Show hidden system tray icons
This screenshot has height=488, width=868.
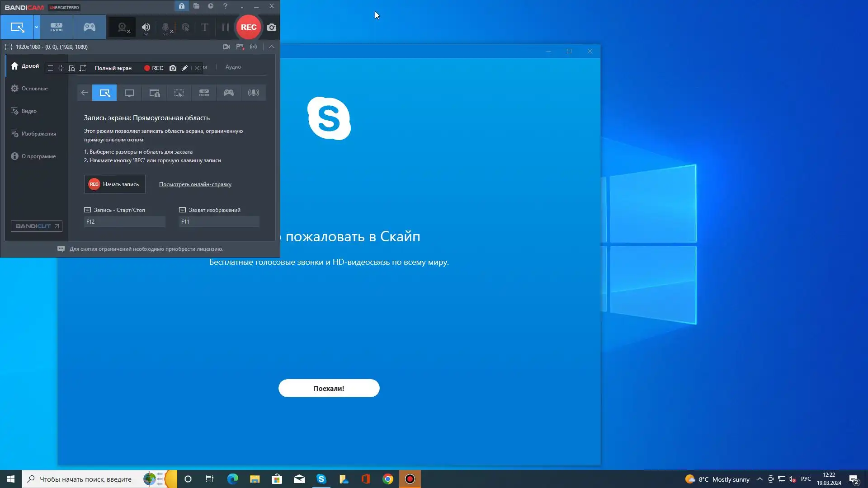click(759, 479)
